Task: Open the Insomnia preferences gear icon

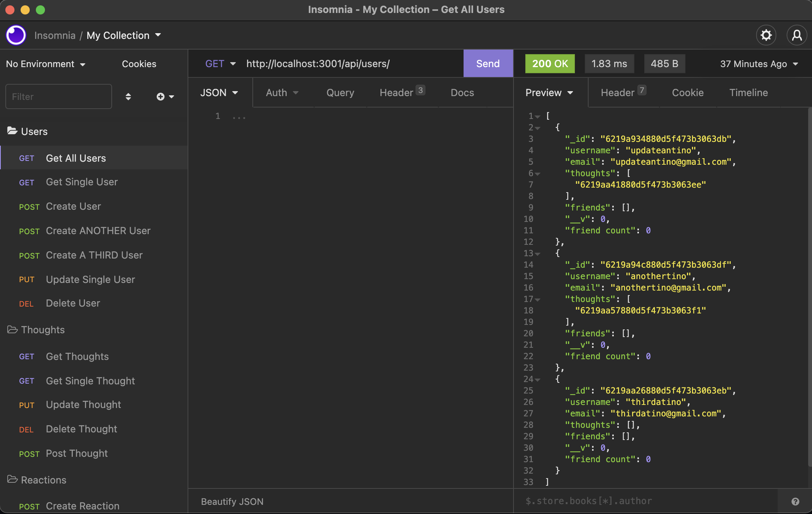Action: pyautogui.click(x=766, y=35)
